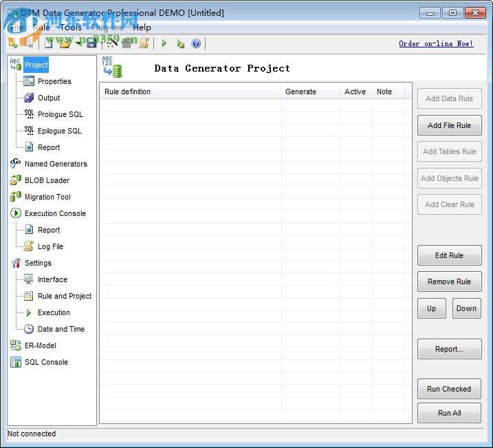This screenshot has width=493, height=448.
Task: Click the Active column header
Action: pos(356,92)
